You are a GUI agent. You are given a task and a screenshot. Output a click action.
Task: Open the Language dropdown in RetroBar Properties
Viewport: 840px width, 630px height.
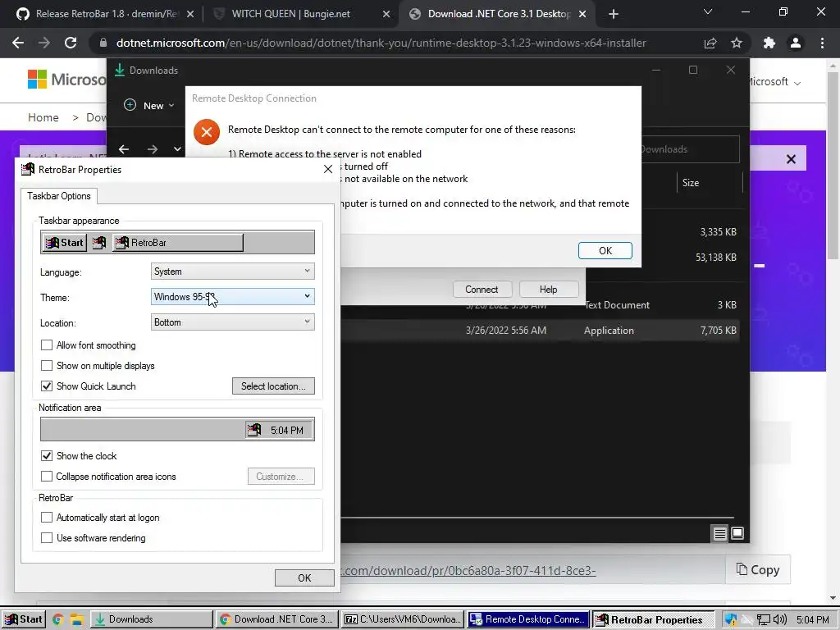coord(232,272)
